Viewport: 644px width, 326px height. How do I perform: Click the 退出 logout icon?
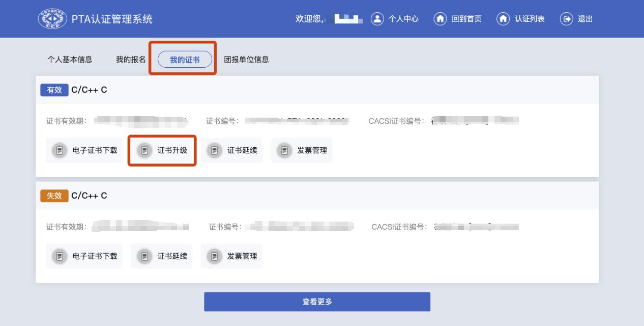click(566, 19)
